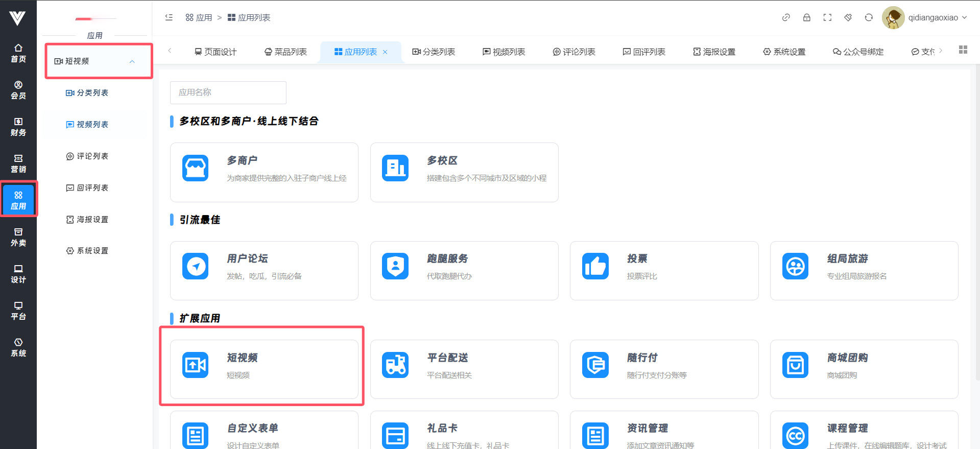Screen dimensions: 980x449
Task: Collapse the 短视频 submenu chevron
Action: 132,61
